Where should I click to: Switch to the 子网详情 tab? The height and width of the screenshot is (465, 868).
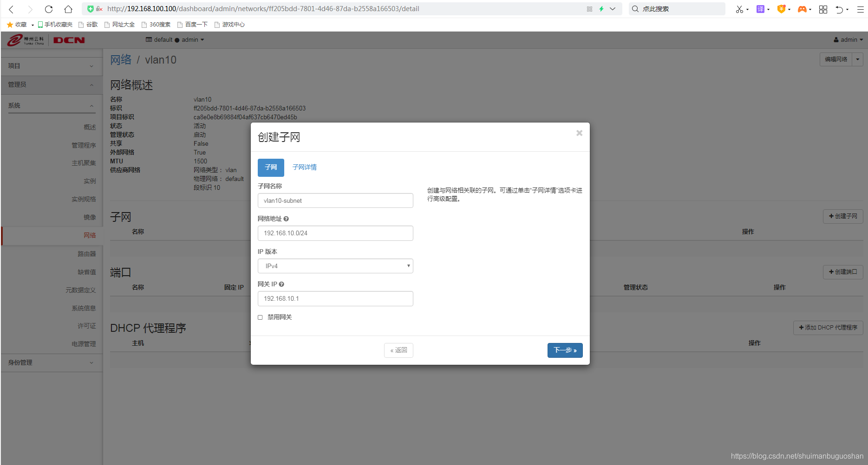click(305, 168)
